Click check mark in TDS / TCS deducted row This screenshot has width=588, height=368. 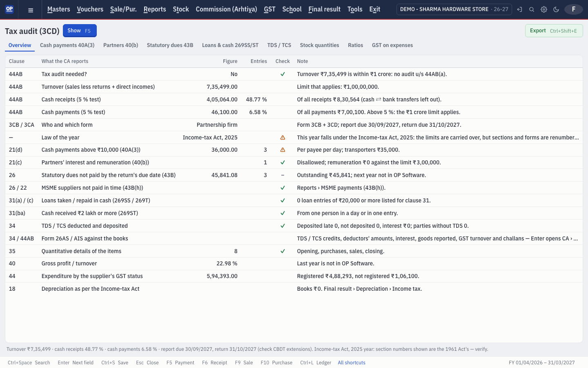pos(283,226)
